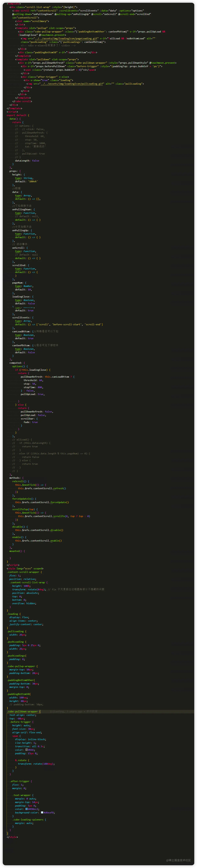
Task: Open the #498ec2 color swatch
Action: click(27, 809)
